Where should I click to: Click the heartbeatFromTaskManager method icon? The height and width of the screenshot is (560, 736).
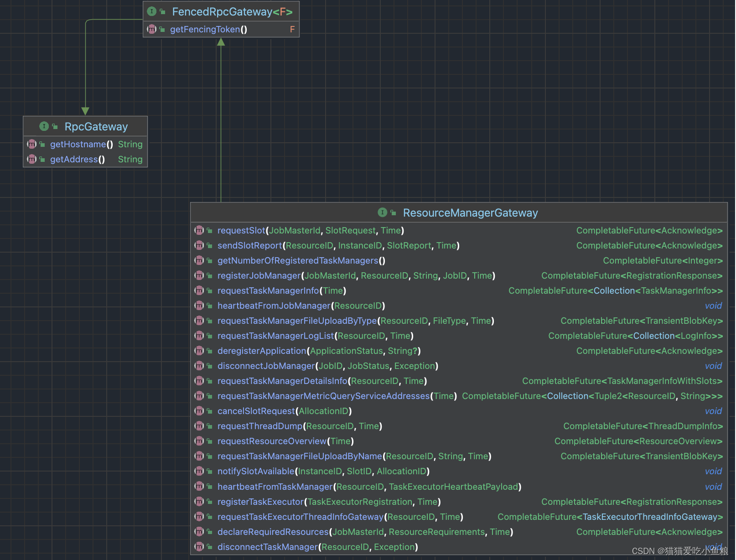coord(199,487)
